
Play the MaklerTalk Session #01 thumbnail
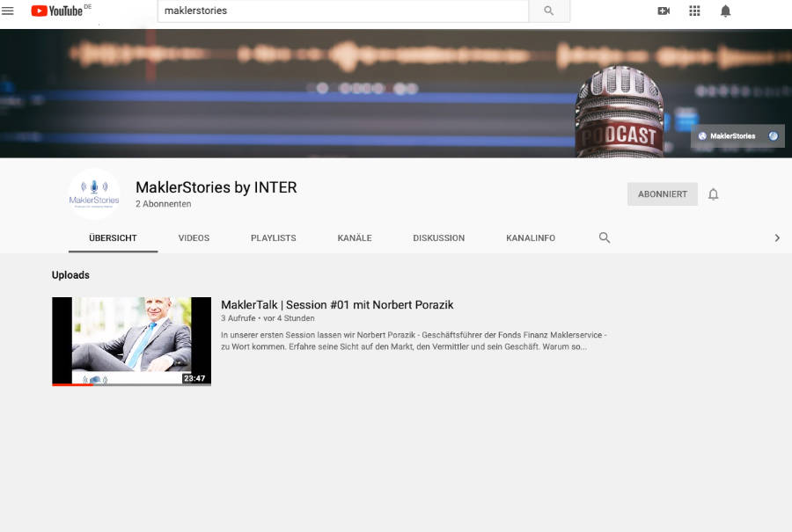[x=131, y=341]
